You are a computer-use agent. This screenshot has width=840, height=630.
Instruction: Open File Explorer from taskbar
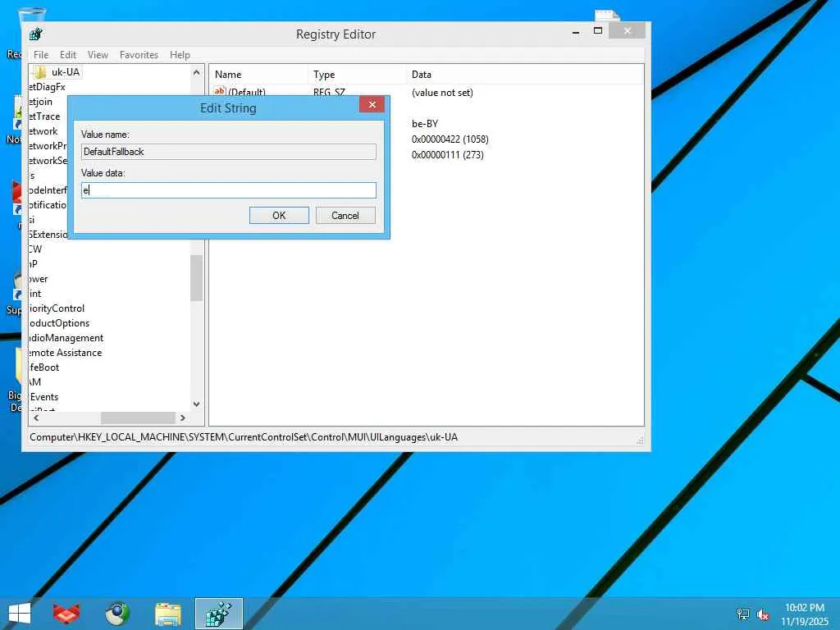tap(168, 614)
